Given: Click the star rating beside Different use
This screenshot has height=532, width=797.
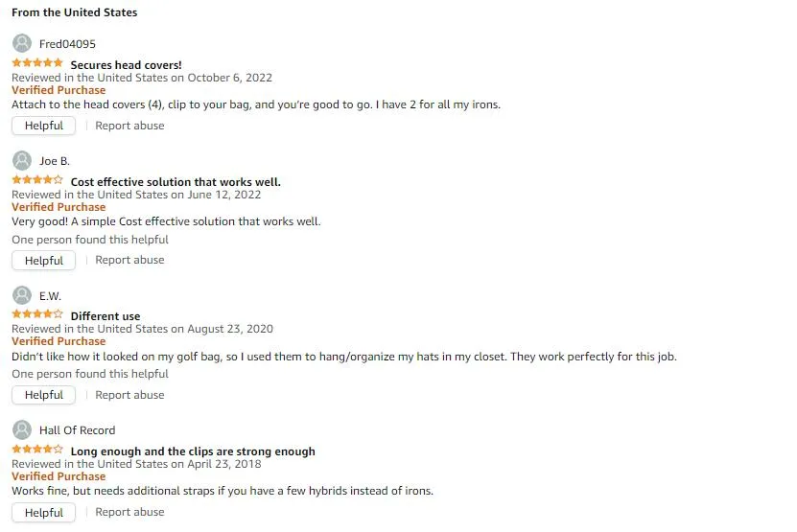Looking at the screenshot, I should pos(37,314).
